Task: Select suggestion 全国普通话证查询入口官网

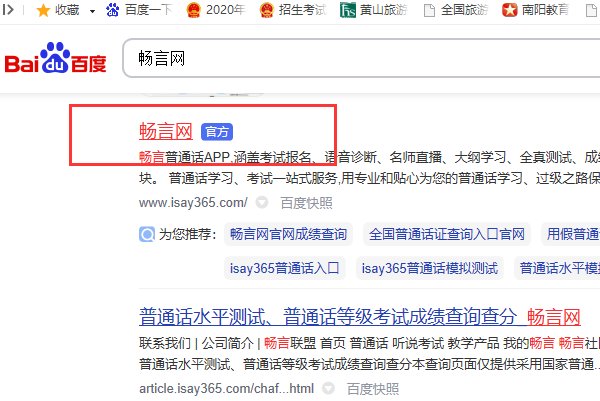Action: point(447,234)
